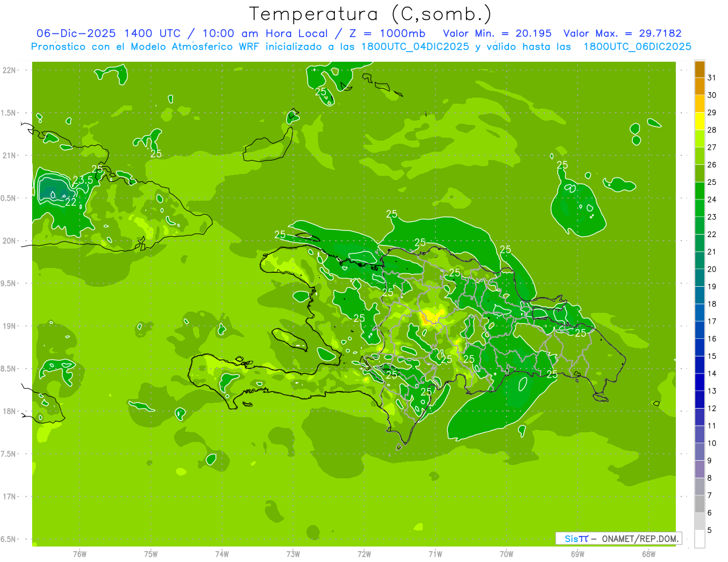Click the '6.5N' latitude axis label
Image resolution: width=728 pixels, height=562 pixels.
[x=8, y=539]
